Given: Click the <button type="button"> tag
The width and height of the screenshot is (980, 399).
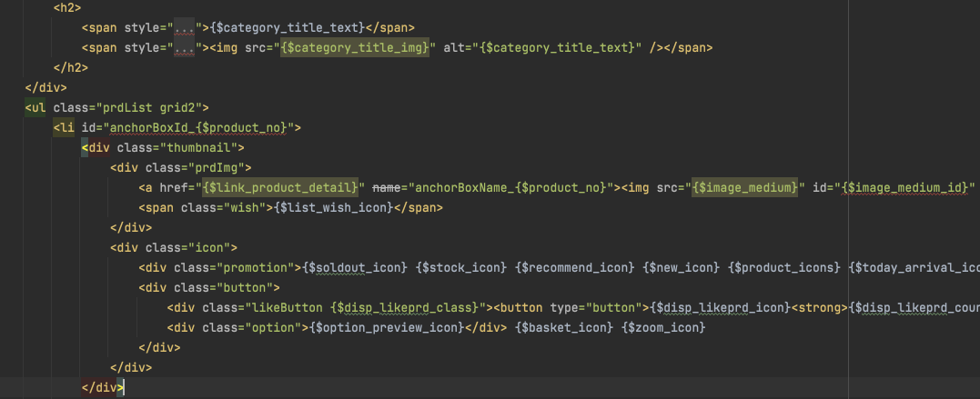Looking at the screenshot, I should [571, 307].
